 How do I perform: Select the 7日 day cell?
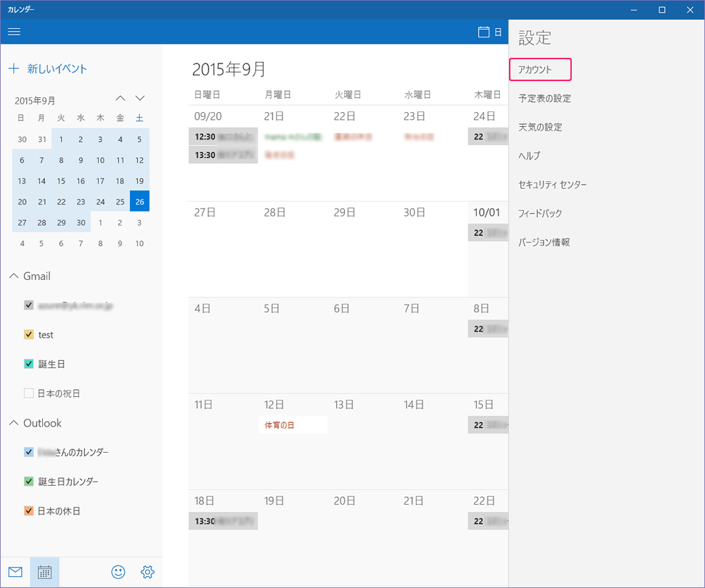pos(432,345)
